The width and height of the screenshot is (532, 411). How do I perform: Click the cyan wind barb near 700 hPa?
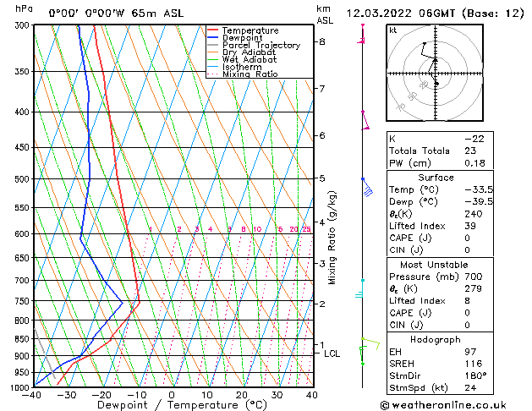[x=360, y=289]
